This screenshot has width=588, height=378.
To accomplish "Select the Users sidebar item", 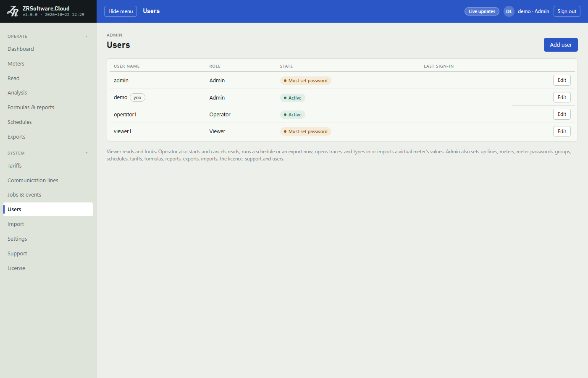I will pos(48,210).
